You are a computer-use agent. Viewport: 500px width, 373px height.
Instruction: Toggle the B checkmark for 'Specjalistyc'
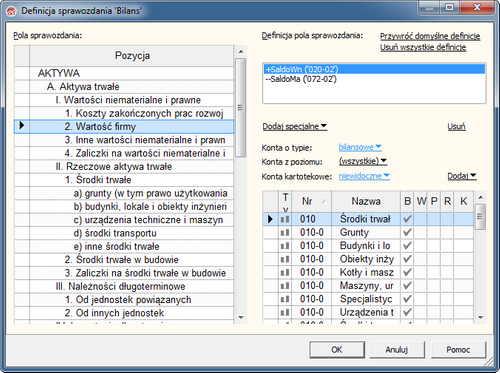(407, 299)
